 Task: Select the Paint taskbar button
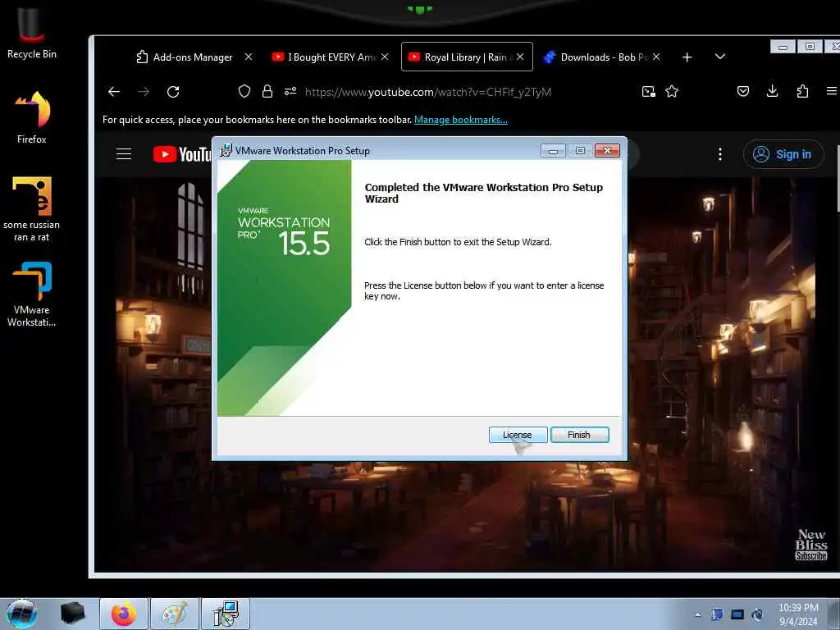175,614
